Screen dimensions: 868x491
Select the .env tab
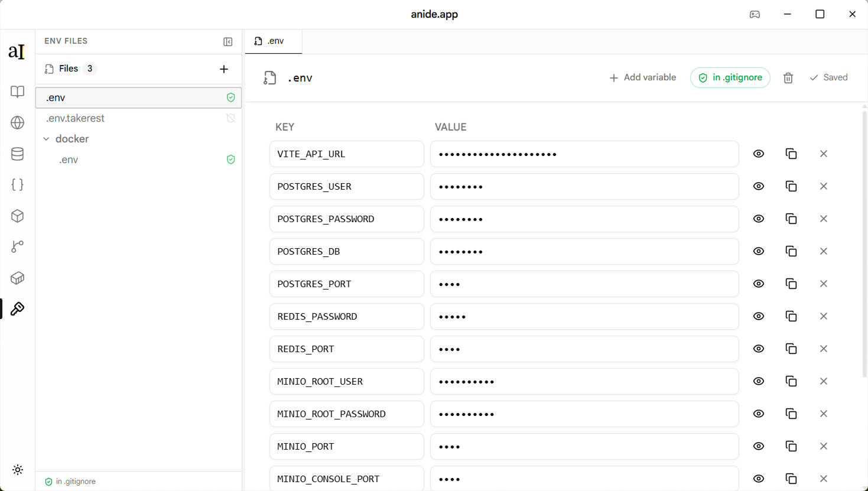click(x=274, y=41)
